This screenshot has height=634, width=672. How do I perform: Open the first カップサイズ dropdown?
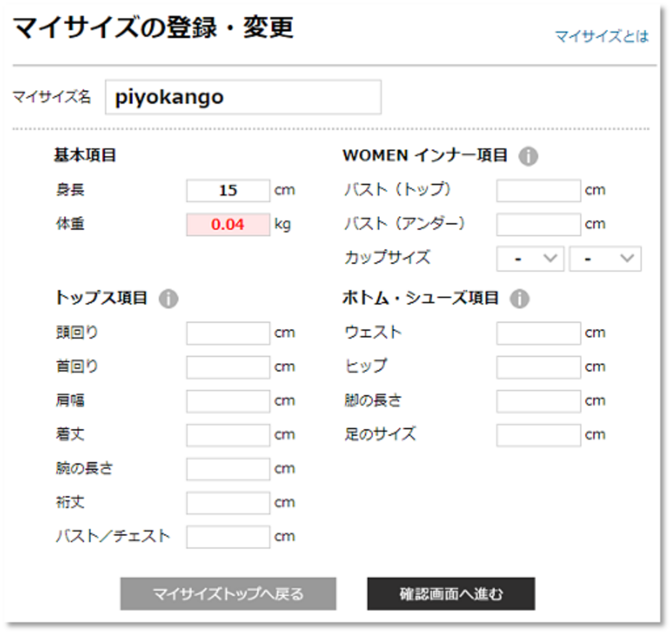(530, 259)
